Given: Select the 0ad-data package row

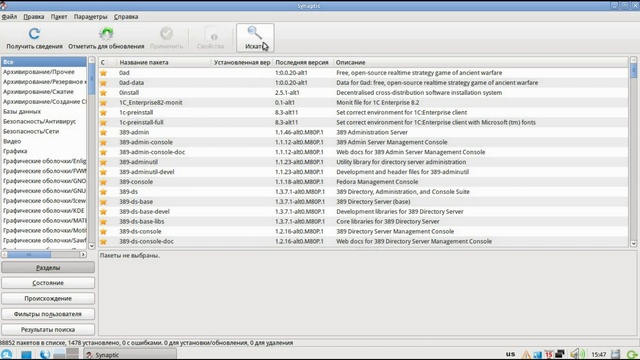Looking at the screenshot, I should [363, 82].
